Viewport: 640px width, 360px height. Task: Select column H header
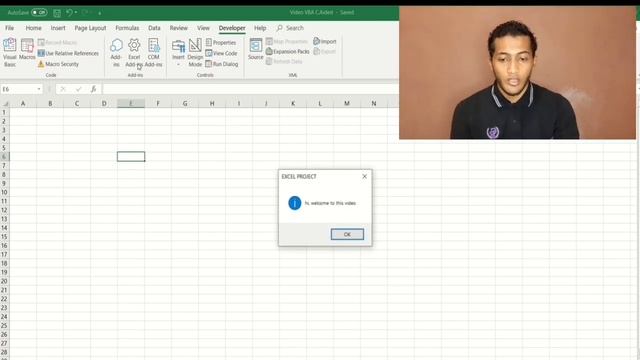click(x=212, y=104)
